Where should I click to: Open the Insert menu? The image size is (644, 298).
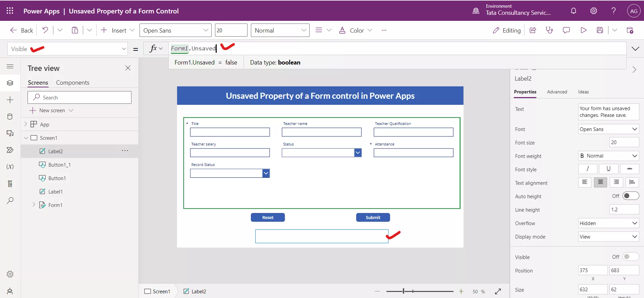pyautogui.click(x=117, y=30)
